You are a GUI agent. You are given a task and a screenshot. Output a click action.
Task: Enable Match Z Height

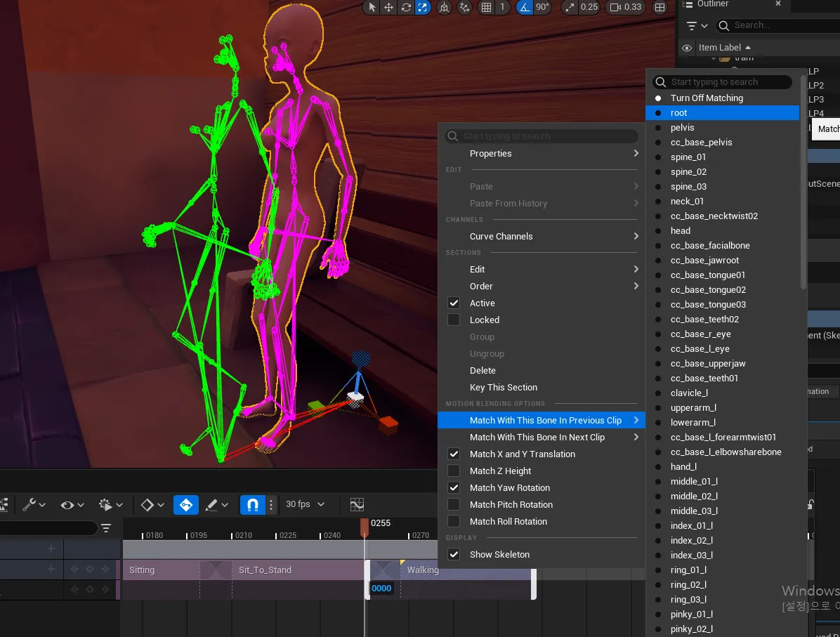click(x=454, y=471)
